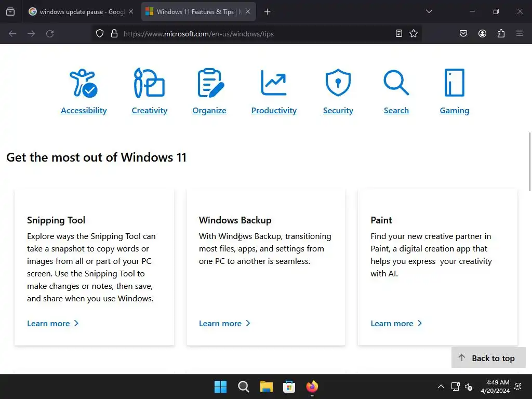Open the clock and date panel
This screenshot has height=399, width=532.
(495, 387)
